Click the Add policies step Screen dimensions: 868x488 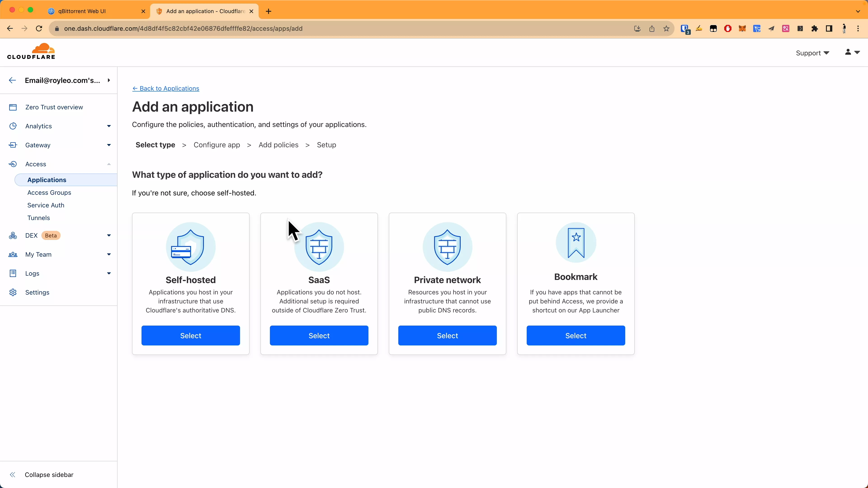pyautogui.click(x=278, y=145)
